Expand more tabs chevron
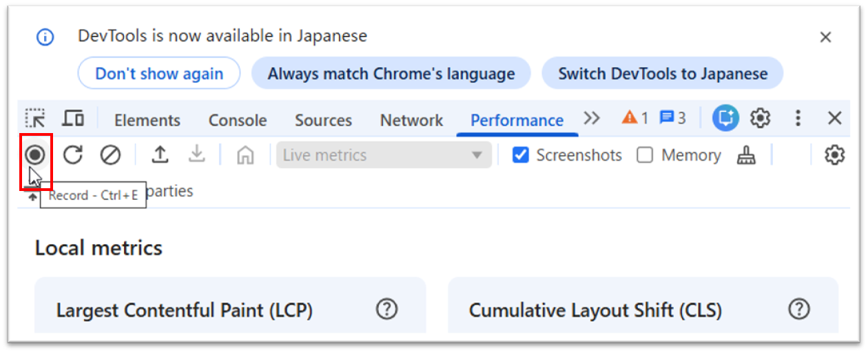 pyautogui.click(x=592, y=119)
